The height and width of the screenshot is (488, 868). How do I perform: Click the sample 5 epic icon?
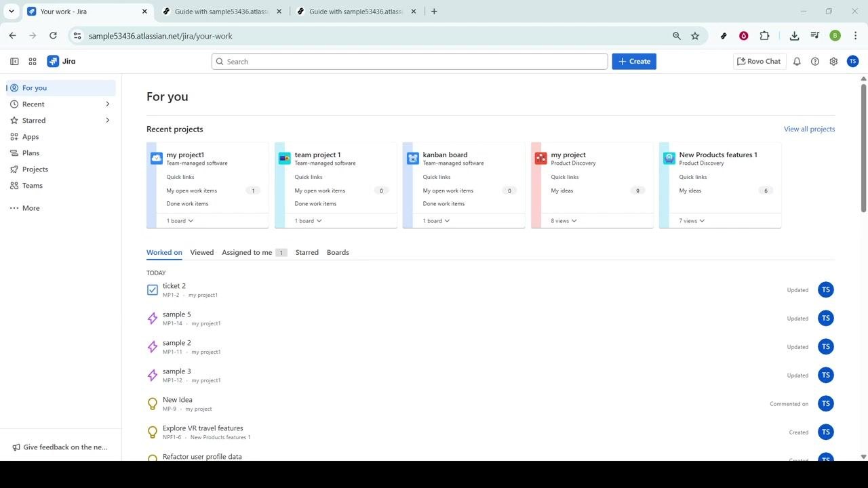153,319
